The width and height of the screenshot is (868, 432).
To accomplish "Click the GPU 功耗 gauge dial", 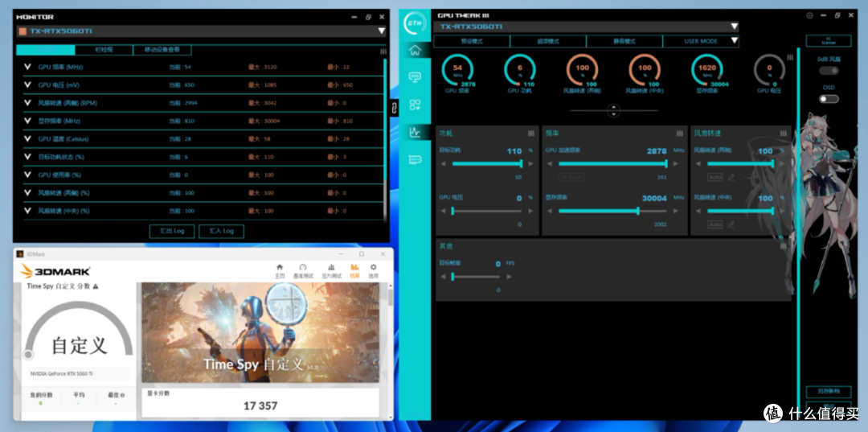I will click(520, 70).
